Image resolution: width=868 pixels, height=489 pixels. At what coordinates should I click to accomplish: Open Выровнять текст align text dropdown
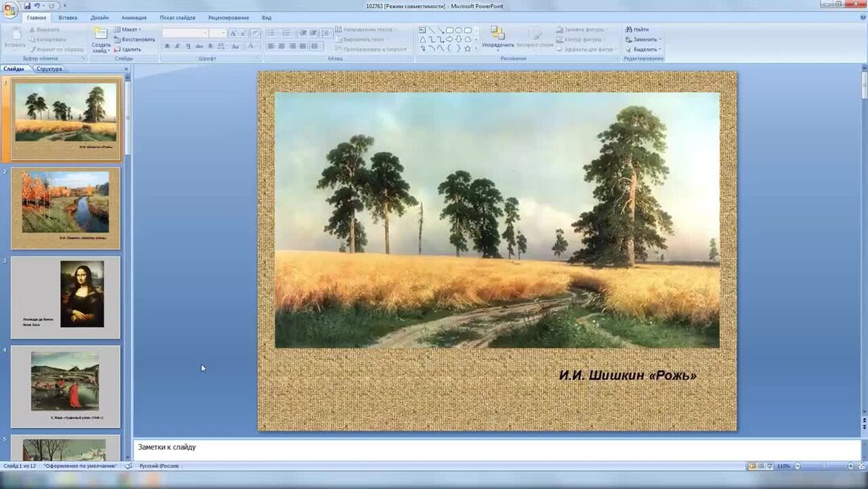click(361, 39)
